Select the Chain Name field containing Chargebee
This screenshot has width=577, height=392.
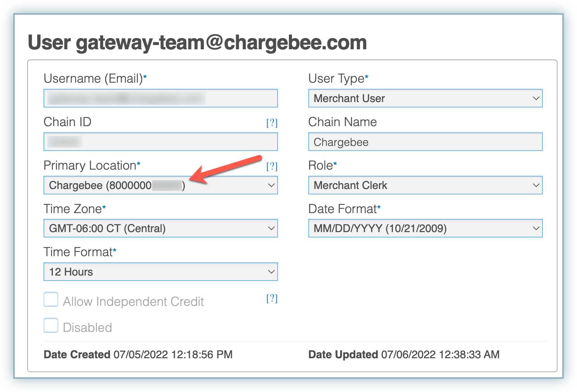point(425,142)
